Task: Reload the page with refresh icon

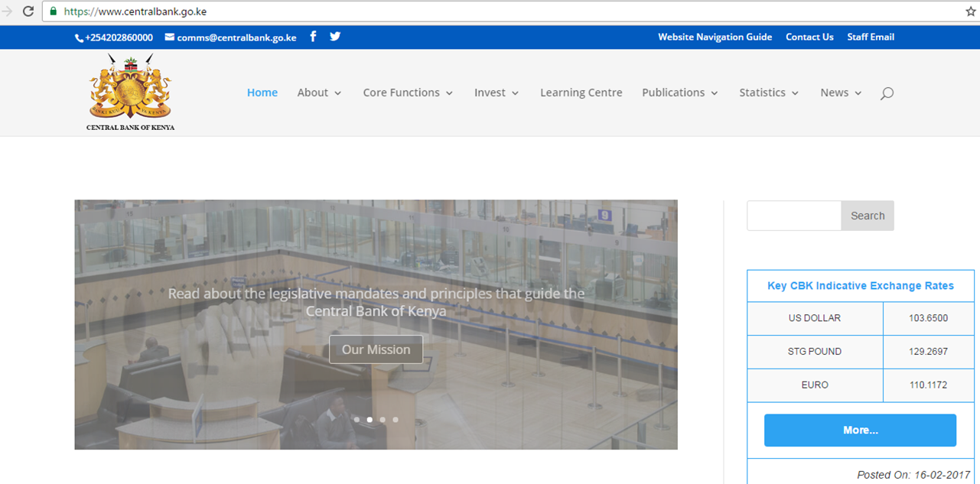Action: [x=28, y=11]
